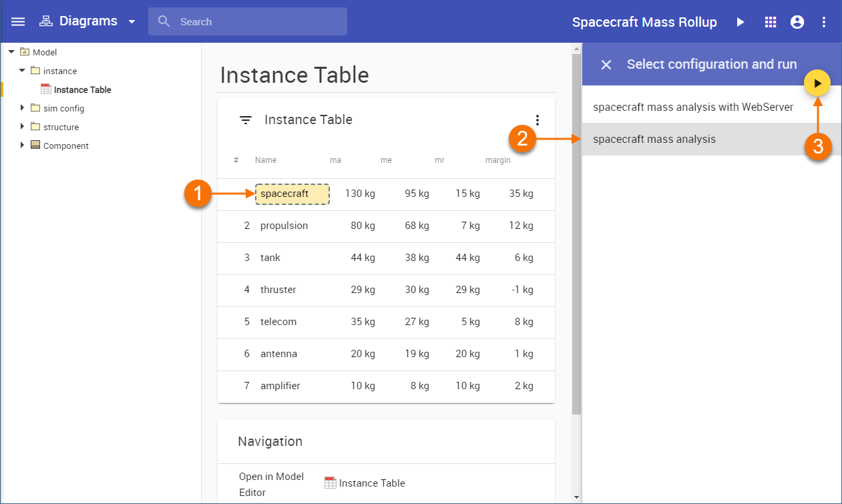The height and width of the screenshot is (504, 842).
Task: Click the Instance Table navigation link
Action: (x=371, y=483)
